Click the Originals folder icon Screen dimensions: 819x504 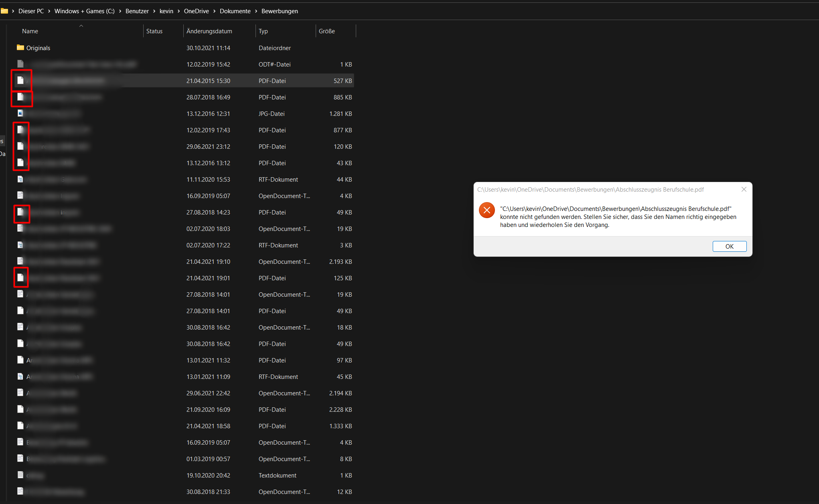(20, 48)
